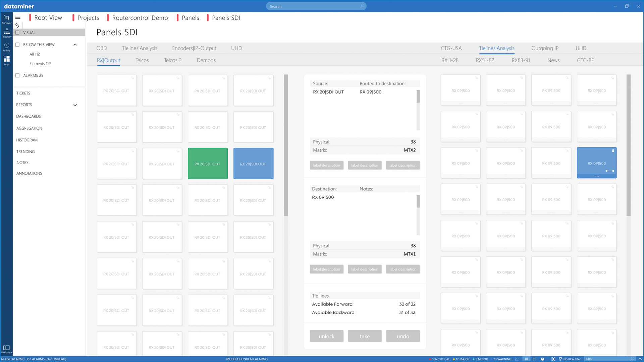Click the Source list scrollbar thumb

[418, 97]
